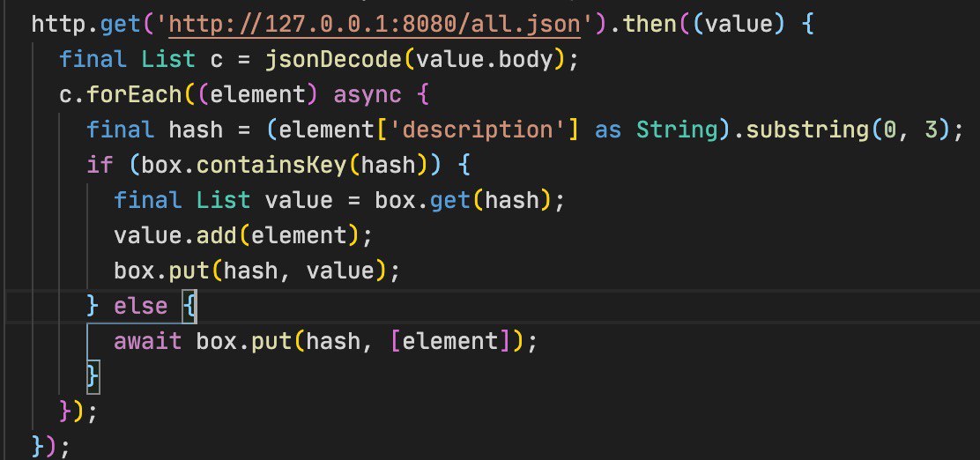Place cursor on 'jsonDecode' function name
Image resolution: width=980 pixels, height=460 pixels.
(x=333, y=60)
